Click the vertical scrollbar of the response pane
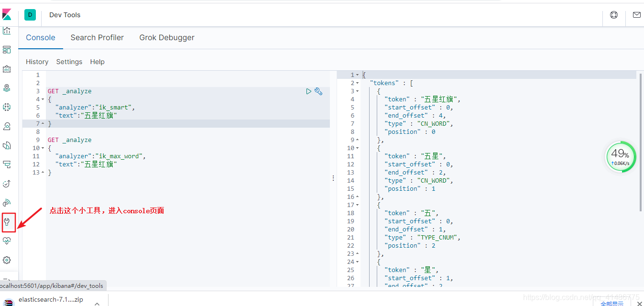This screenshot has height=306, width=644. coord(641,142)
